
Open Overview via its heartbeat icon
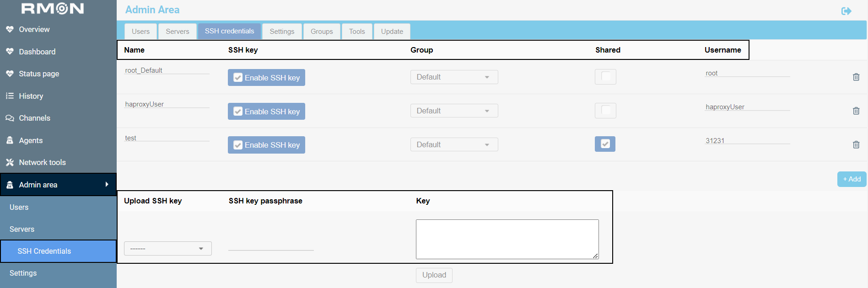pos(10,29)
